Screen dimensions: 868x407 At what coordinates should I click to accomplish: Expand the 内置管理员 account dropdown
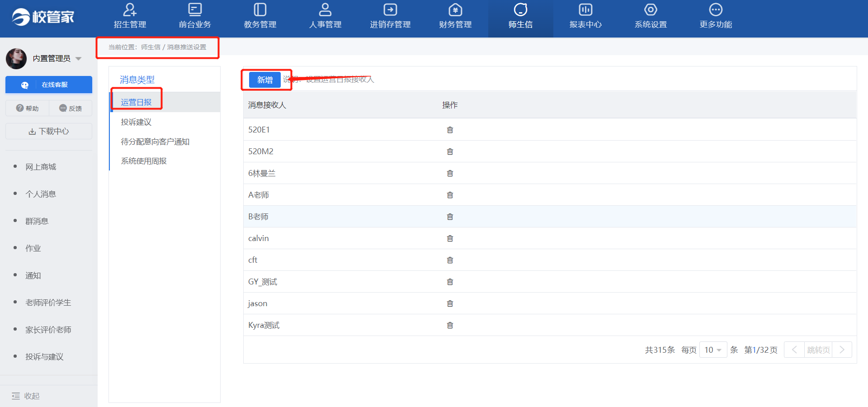pyautogui.click(x=78, y=59)
